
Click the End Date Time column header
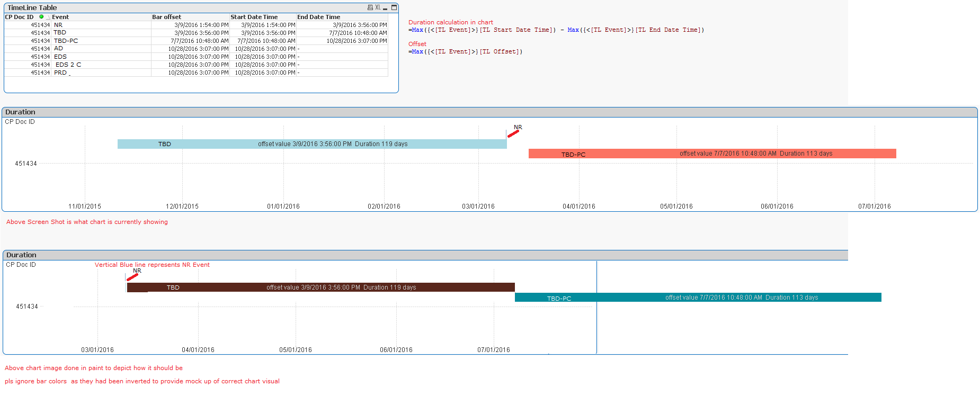tap(318, 17)
